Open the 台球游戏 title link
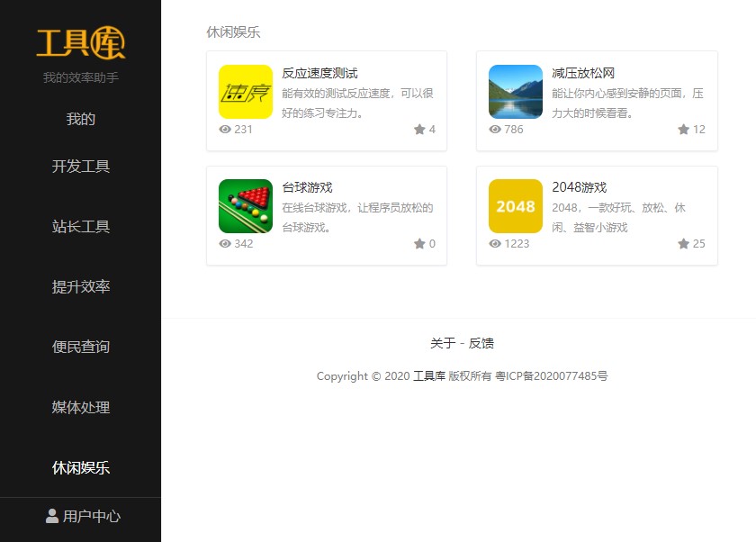The image size is (756, 542). [x=307, y=187]
